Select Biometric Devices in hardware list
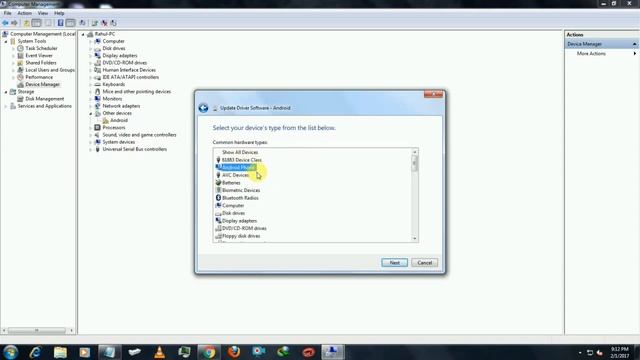640x360 pixels. point(241,190)
